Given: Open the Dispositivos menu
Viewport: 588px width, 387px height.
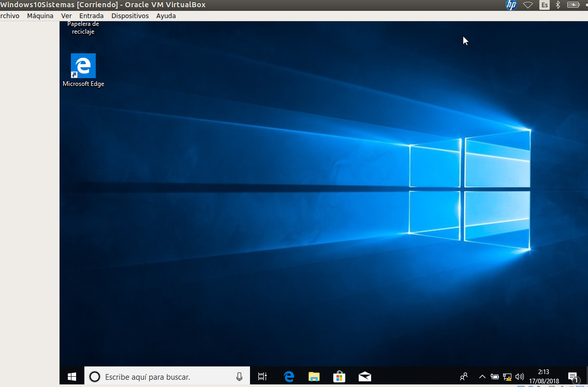Looking at the screenshot, I should 130,16.
